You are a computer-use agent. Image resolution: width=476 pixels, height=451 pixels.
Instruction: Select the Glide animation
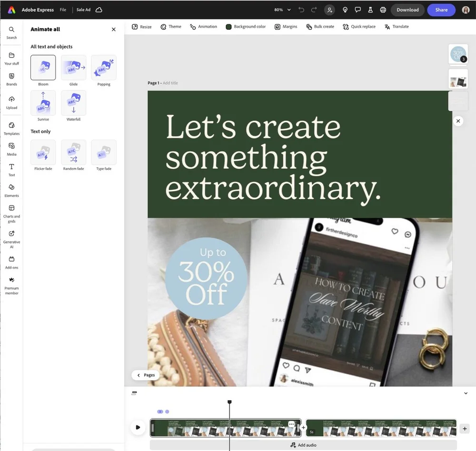click(x=73, y=68)
